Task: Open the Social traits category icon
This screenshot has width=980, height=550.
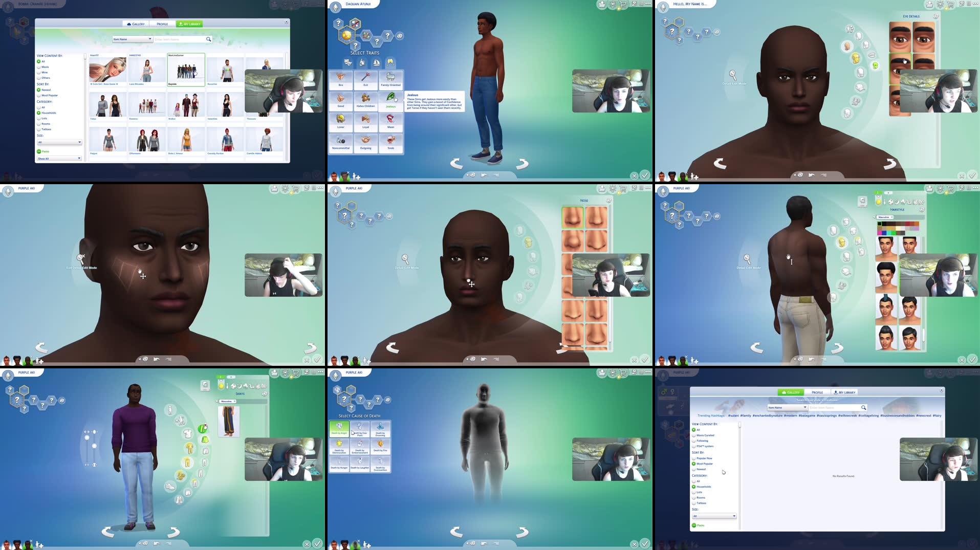Action: click(x=390, y=62)
